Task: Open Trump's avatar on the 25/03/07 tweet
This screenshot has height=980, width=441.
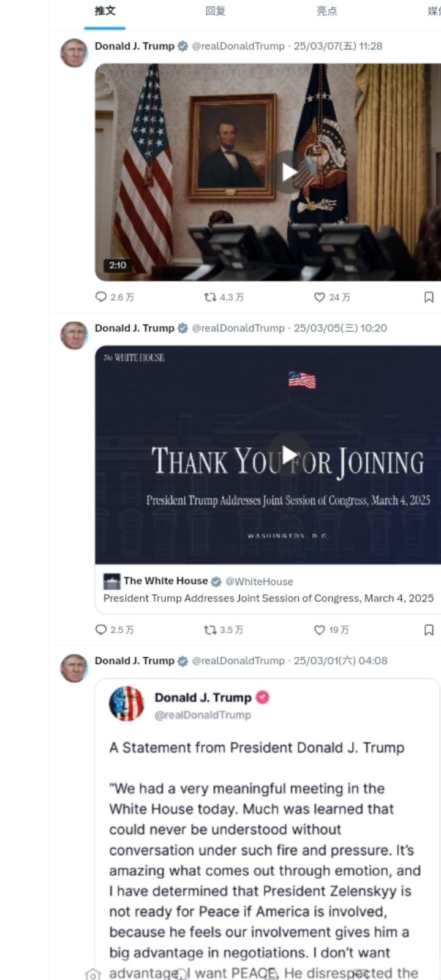Action: pyautogui.click(x=74, y=53)
